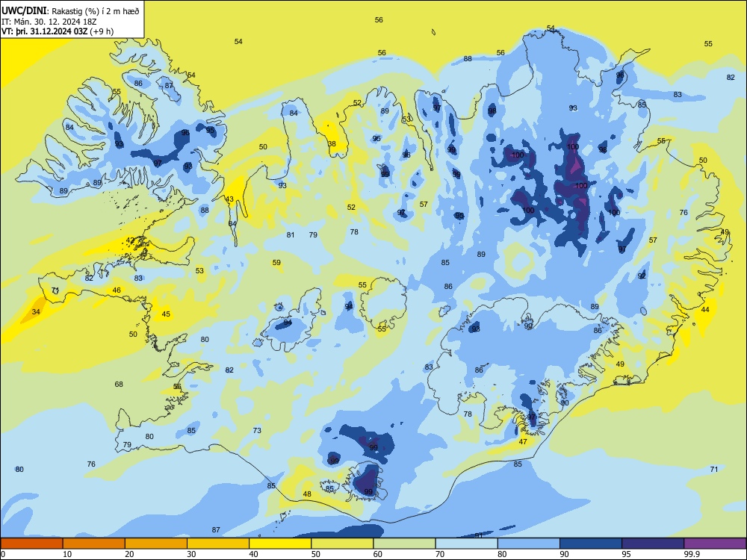Pick the pale green 60–70 legend swatch
747x560 pixels.
pos(404,544)
